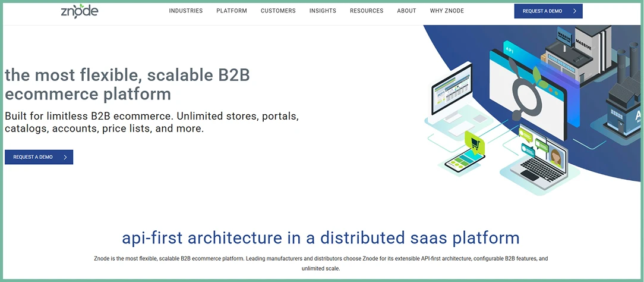Open the Industries menu
644x282 pixels.
185,11
